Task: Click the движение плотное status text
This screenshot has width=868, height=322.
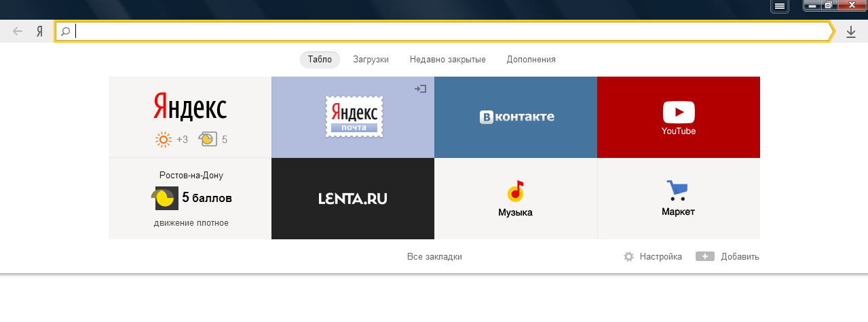Action: (191, 222)
